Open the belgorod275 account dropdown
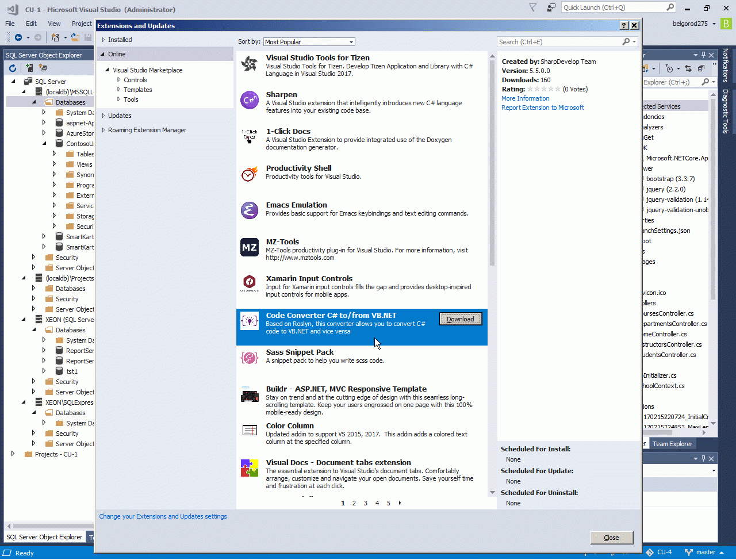The height and width of the screenshot is (560, 736). click(714, 24)
